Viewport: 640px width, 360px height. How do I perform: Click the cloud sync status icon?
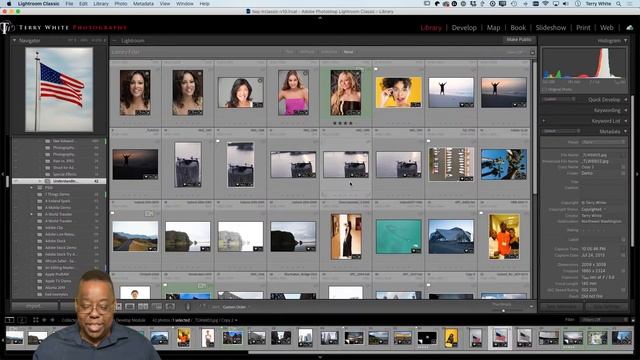629,28
